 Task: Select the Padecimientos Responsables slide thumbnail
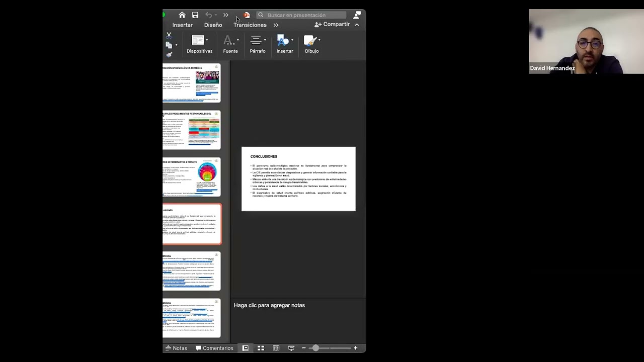192,130
